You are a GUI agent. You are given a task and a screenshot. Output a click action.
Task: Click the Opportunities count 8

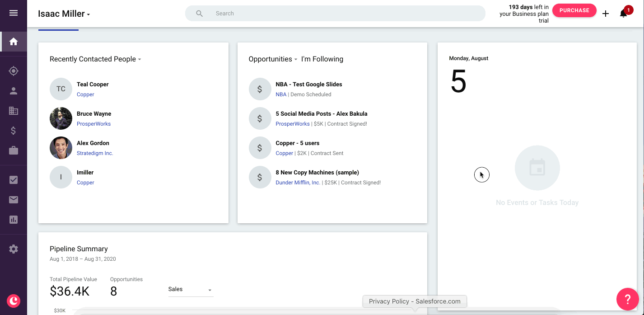click(x=114, y=291)
